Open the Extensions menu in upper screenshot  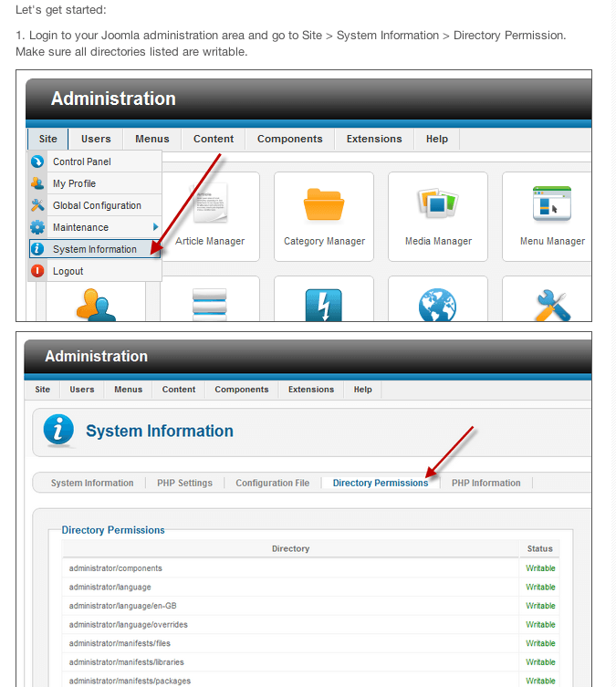374,139
